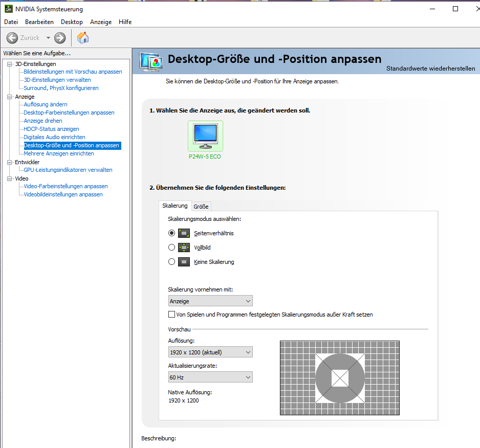This screenshot has width=480, height=448.
Task: Switch to the Größe tab
Action: tap(201, 207)
